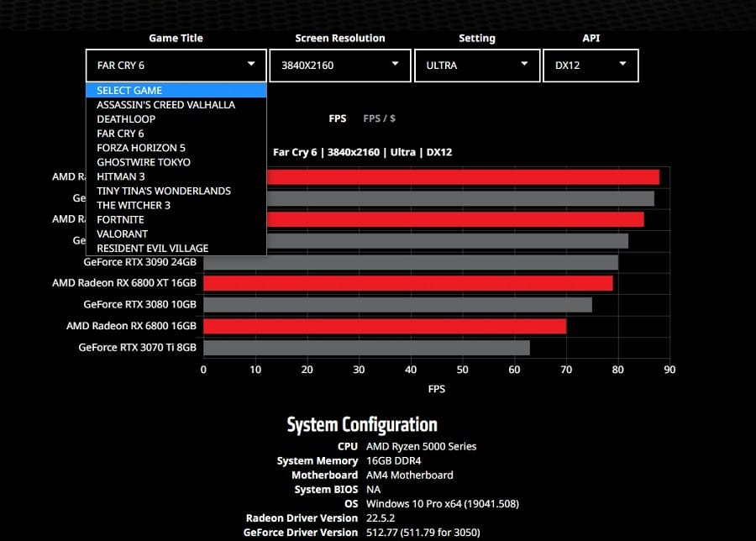Image resolution: width=756 pixels, height=541 pixels.
Task: Click the API dropdown arrow icon
Action: [x=622, y=65]
